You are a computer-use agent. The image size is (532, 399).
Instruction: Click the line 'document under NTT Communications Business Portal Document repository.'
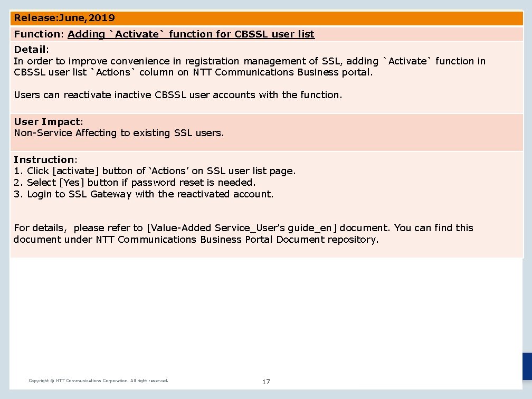pos(196,240)
